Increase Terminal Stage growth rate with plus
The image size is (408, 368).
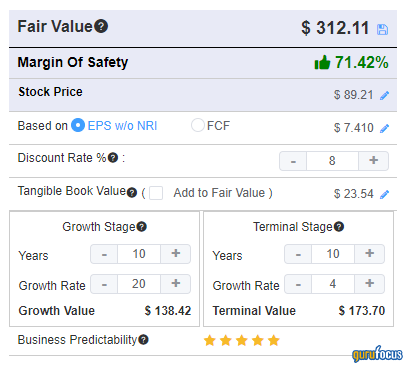(369, 284)
